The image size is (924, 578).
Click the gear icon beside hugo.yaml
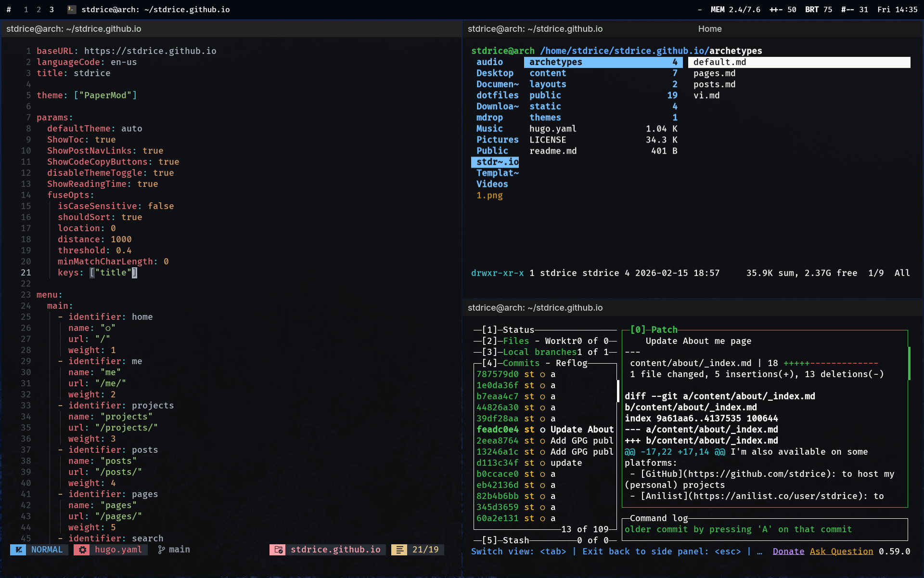pos(83,550)
